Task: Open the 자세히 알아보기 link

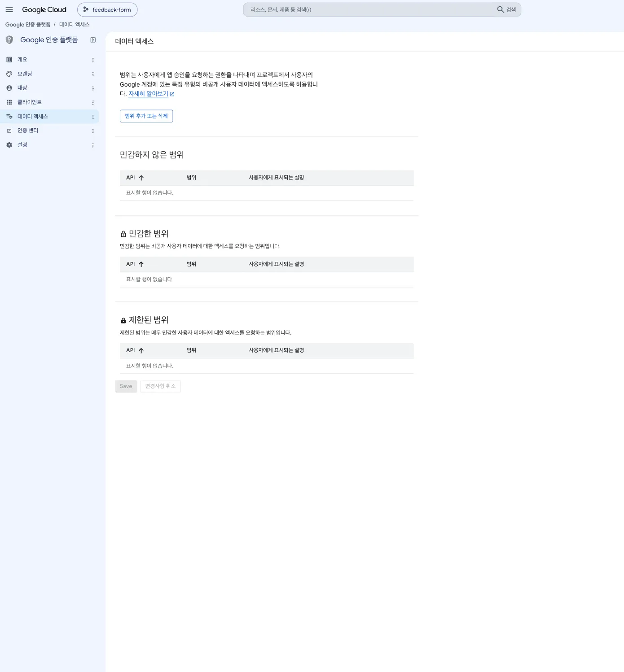Action: (151, 94)
